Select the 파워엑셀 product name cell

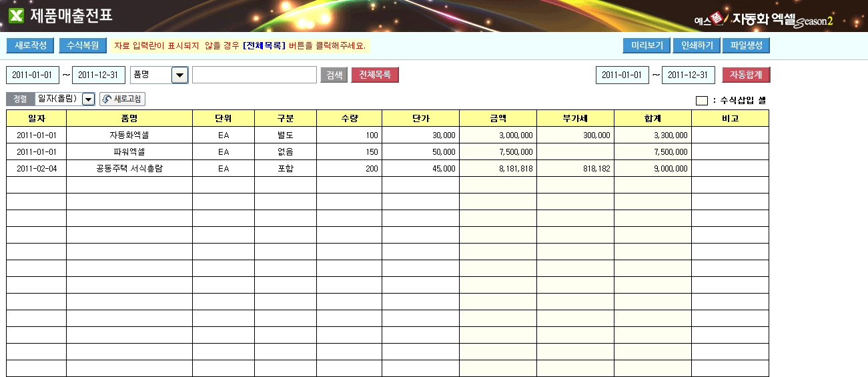click(x=129, y=151)
